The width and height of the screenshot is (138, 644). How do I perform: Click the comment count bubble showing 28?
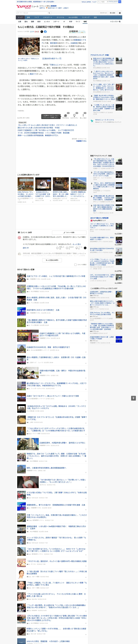click(32, 32)
